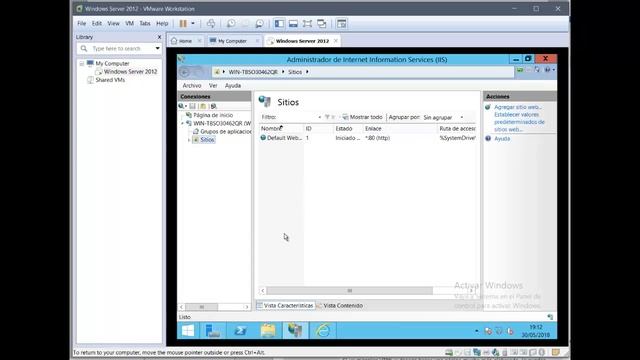Screen dimensions: 640x360
Task: Click the connect icon in Conexiones toolbar
Action: tap(182, 106)
